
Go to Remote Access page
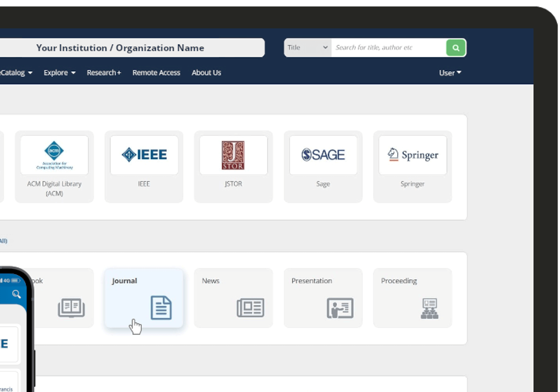pyautogui.click(x=156, y=73)
